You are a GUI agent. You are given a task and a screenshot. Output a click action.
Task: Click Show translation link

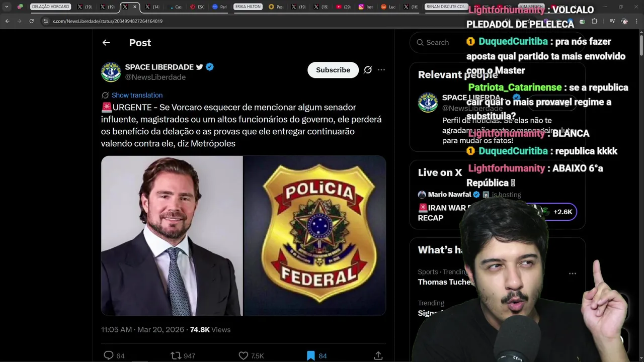click(137, 95)
